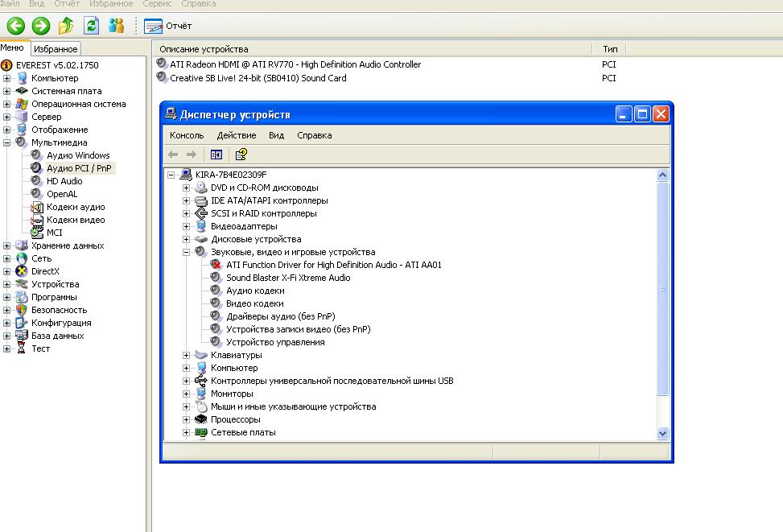Screen dimensions: 783x532
Task: Click the Тип column header
Action: tap(610, 49)
